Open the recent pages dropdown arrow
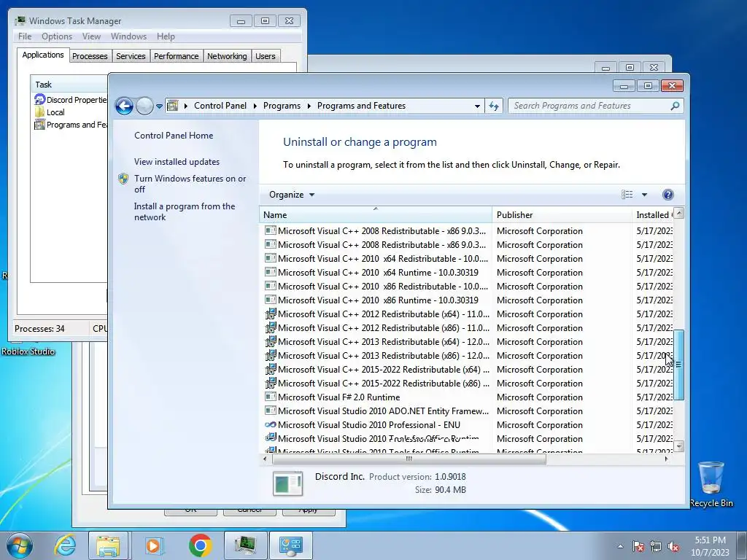Image resolution: width=747 pixels, height=560 pixels. point(159,106)
